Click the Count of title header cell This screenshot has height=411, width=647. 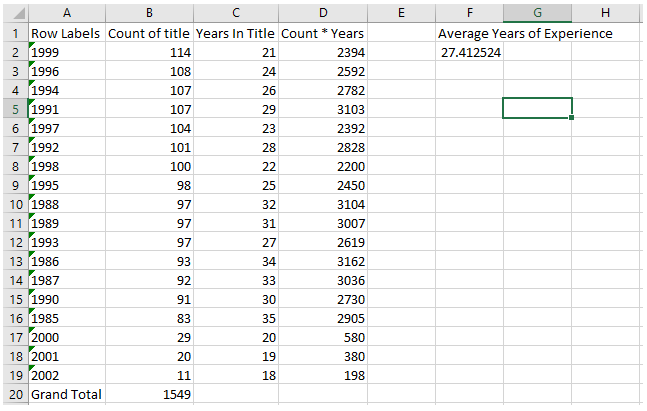pyautogui.click(x=149, y=33)
